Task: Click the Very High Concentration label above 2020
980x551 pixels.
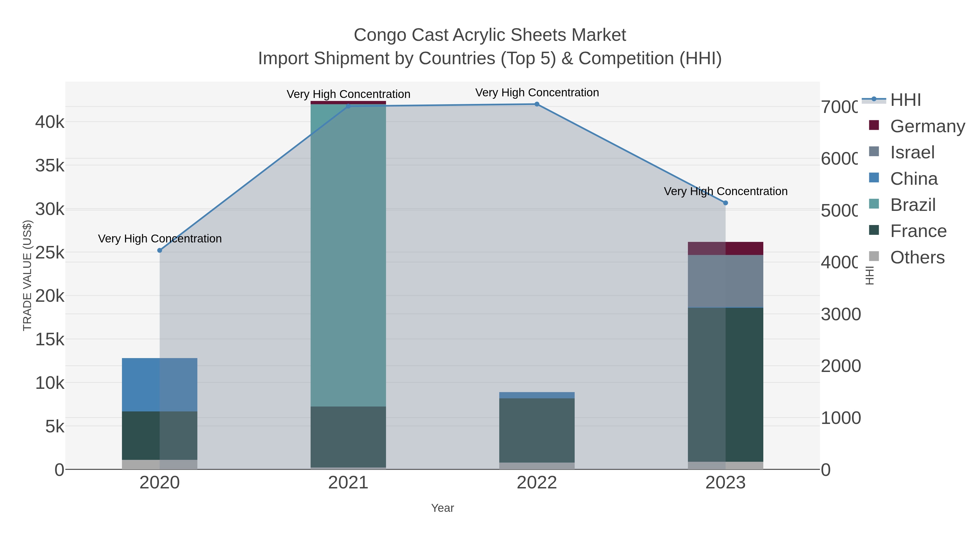Action: pyautogui.click(x=160, y=239)
